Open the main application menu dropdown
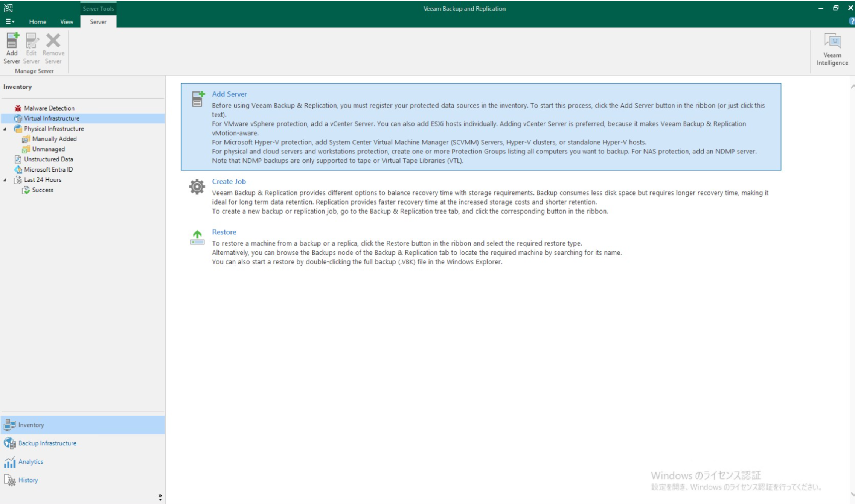855x504 pixels. click(x=10, y=22)
